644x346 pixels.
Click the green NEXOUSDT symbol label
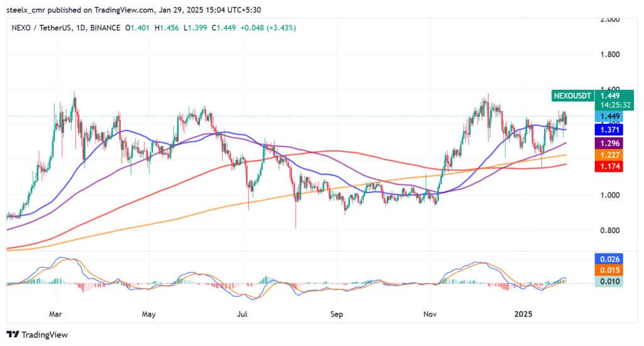[x=572, y=96]
